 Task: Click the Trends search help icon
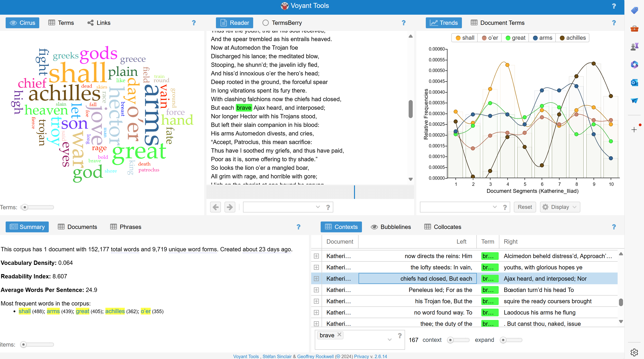[505, 207]
